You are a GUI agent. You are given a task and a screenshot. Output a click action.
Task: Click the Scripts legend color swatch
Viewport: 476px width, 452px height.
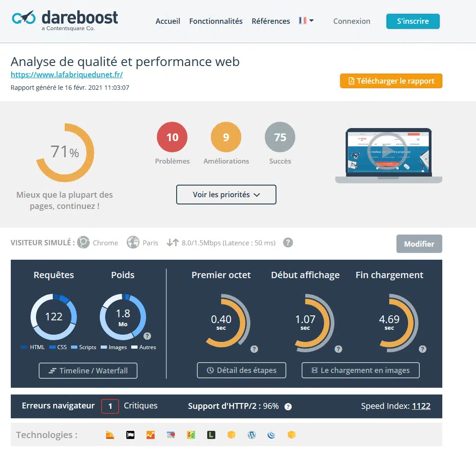[74, 347]
